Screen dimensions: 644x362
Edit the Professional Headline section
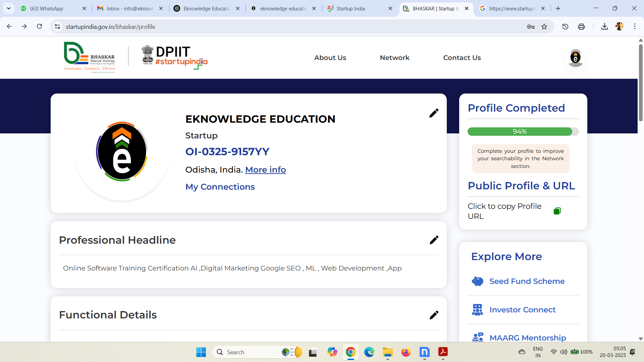click(434, 240)
